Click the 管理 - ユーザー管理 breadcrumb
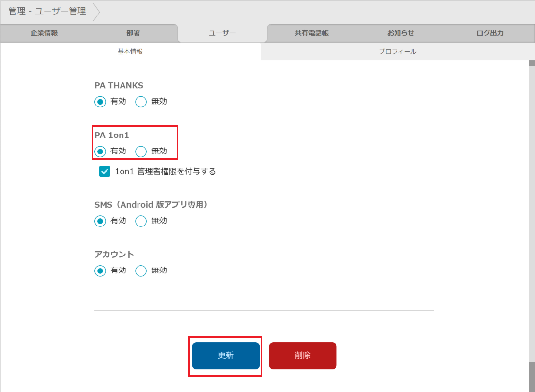 (x=47, y=11)
